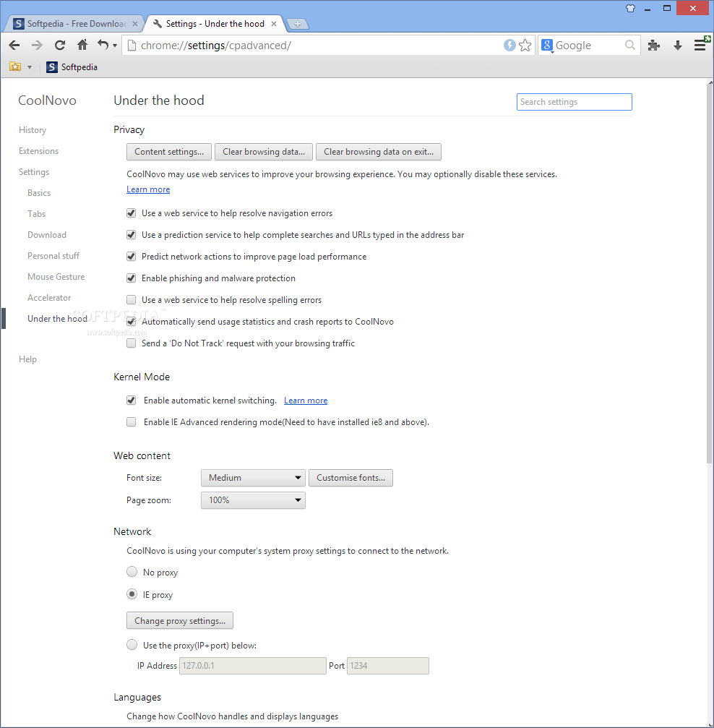
Task: Open the Page zoom 100% dropdown
Action: pyautogui.click(x=253, y=500)
